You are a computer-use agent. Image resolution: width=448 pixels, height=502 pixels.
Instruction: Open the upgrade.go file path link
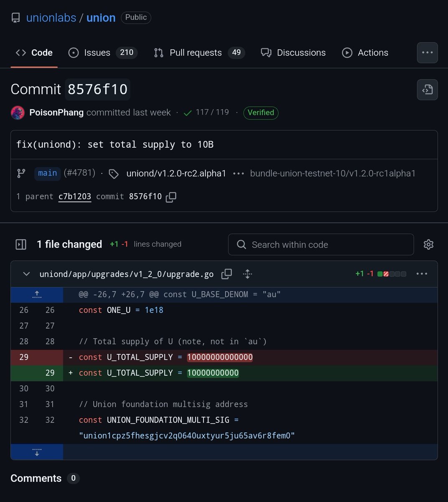pos(126,274)
